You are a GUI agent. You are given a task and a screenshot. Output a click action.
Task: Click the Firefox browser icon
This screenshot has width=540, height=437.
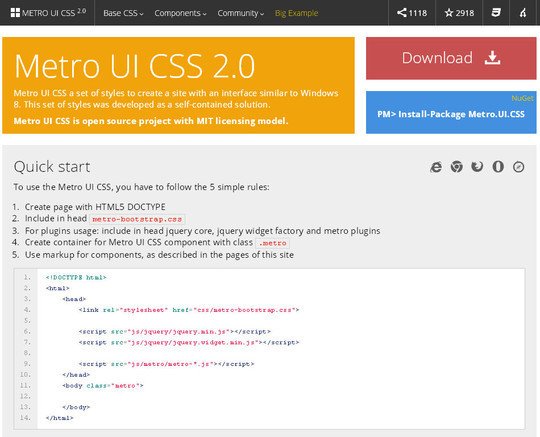point(477,167)
